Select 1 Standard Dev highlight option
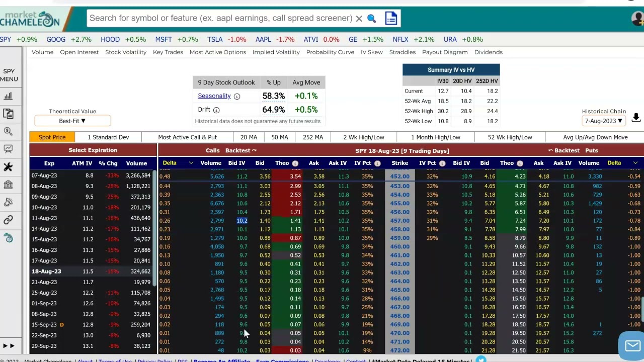Screen dimensions: 644x362 click(x=108, y=137)
